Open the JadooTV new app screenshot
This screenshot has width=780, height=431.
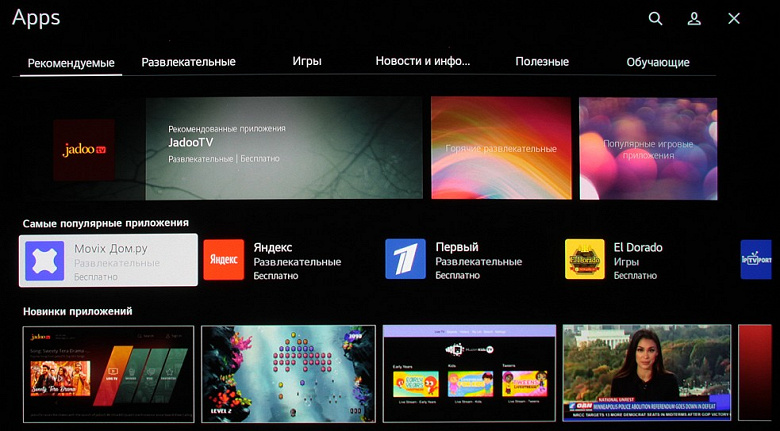click(108, 374)
